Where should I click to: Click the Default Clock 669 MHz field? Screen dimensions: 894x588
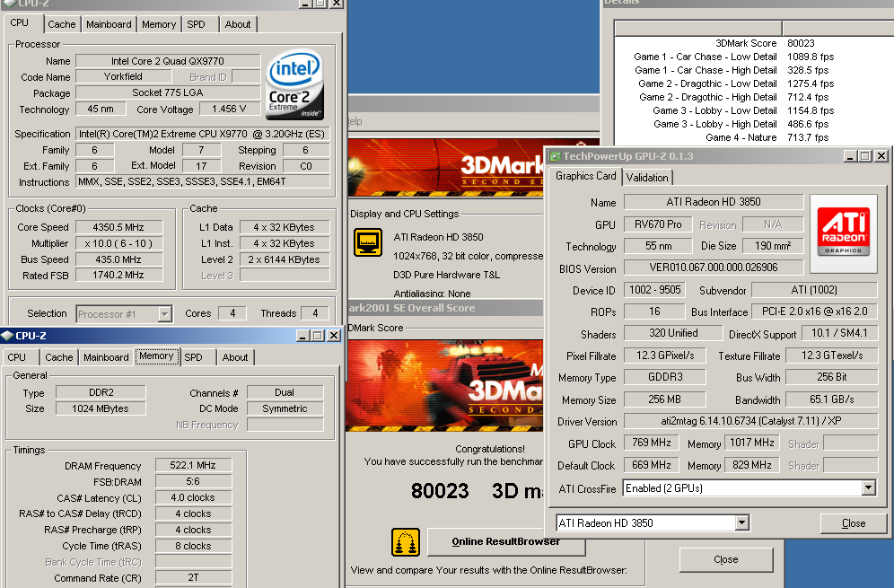coord(651,465)
